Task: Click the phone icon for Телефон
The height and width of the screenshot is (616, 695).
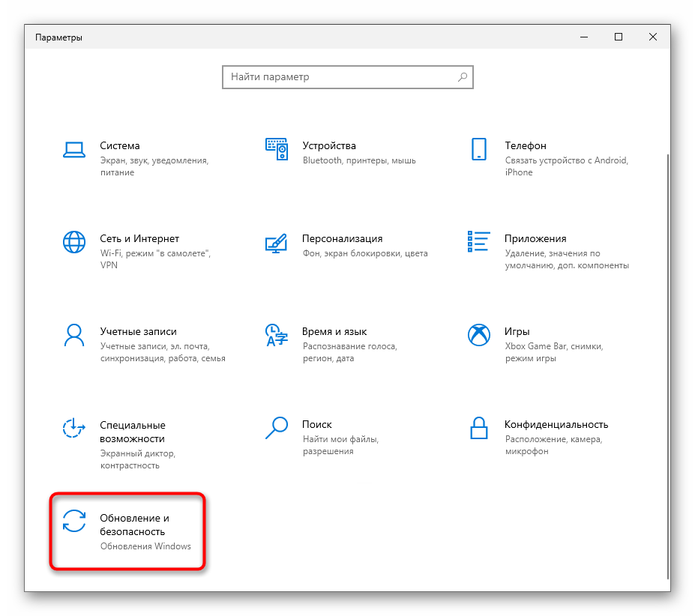Action: click(479, 148)
